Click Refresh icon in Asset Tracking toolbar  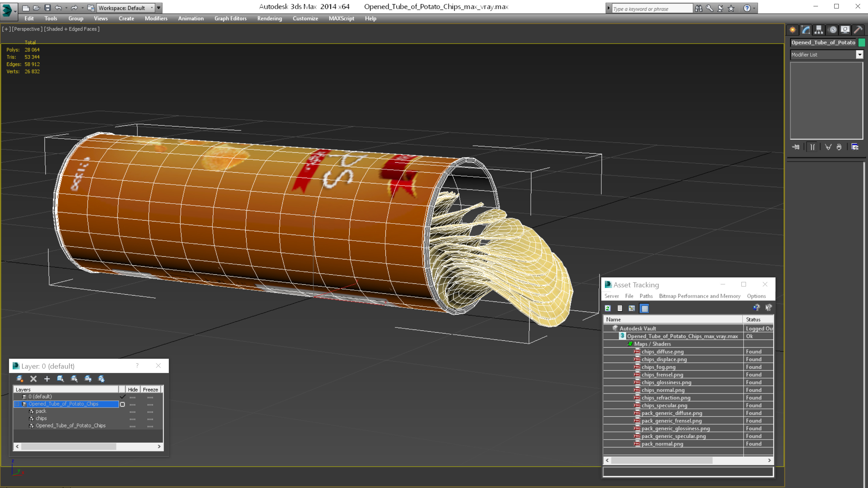coord(608,308)
